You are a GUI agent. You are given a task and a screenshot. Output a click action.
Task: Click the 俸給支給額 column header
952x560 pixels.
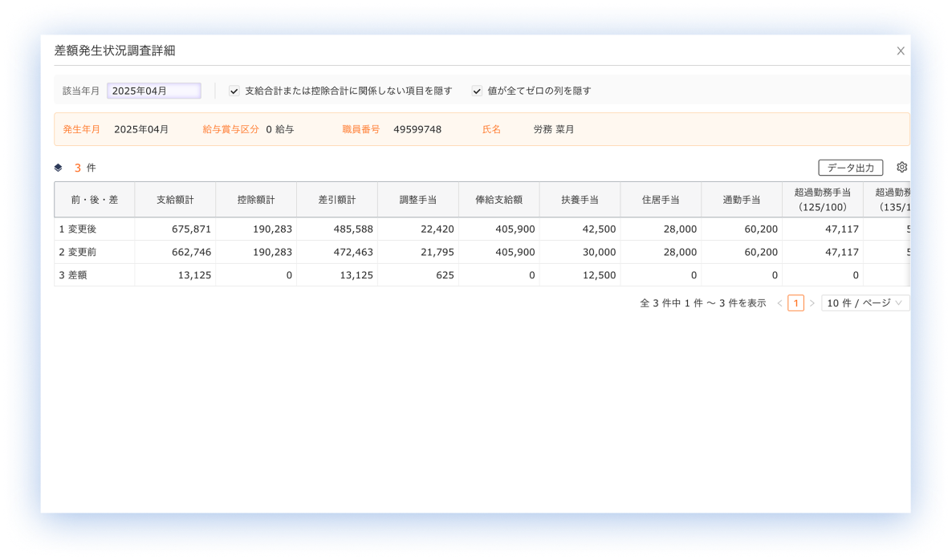click(499, 200)
